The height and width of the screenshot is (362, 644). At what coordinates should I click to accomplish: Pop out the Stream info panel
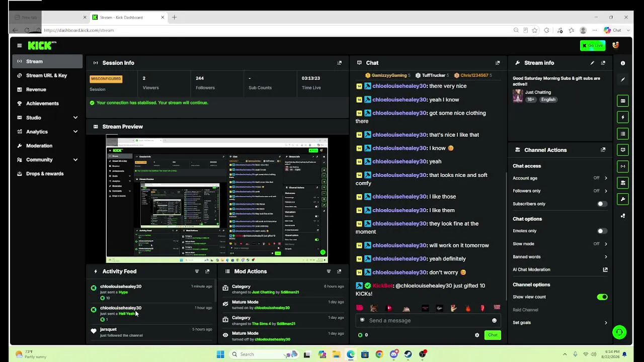tap(603, 63)
